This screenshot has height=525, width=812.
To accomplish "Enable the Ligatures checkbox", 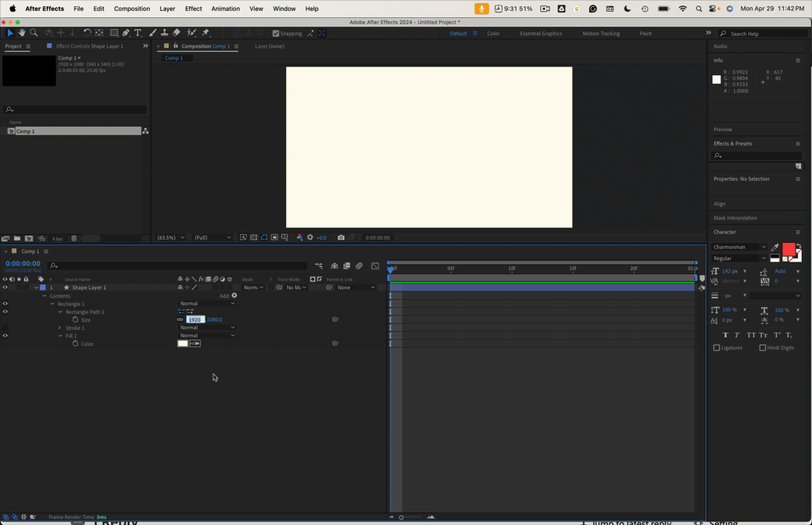I will (x=716, y=348).
